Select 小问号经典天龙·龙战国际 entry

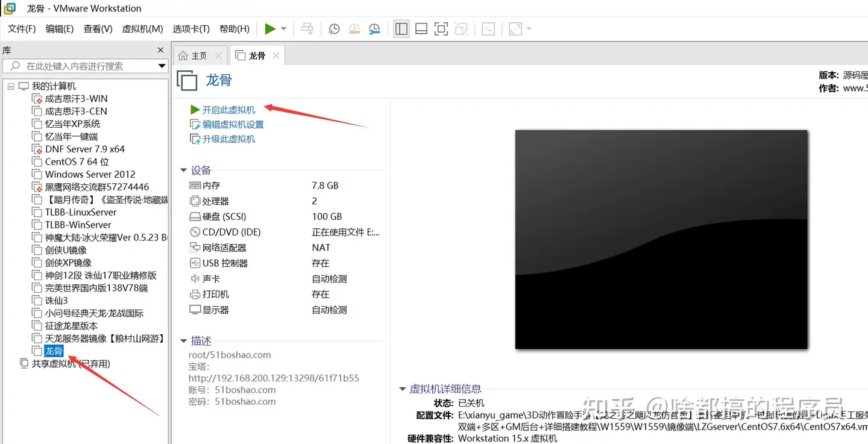click(94, 313)
